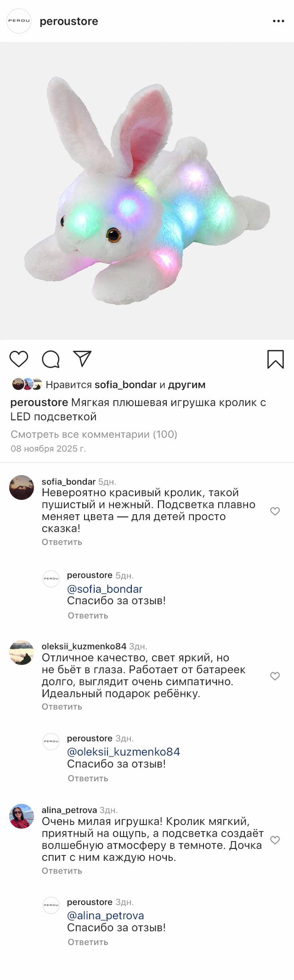Reply to alina_petrova's comment
294x980 pixels.
(x=62, y=871)
